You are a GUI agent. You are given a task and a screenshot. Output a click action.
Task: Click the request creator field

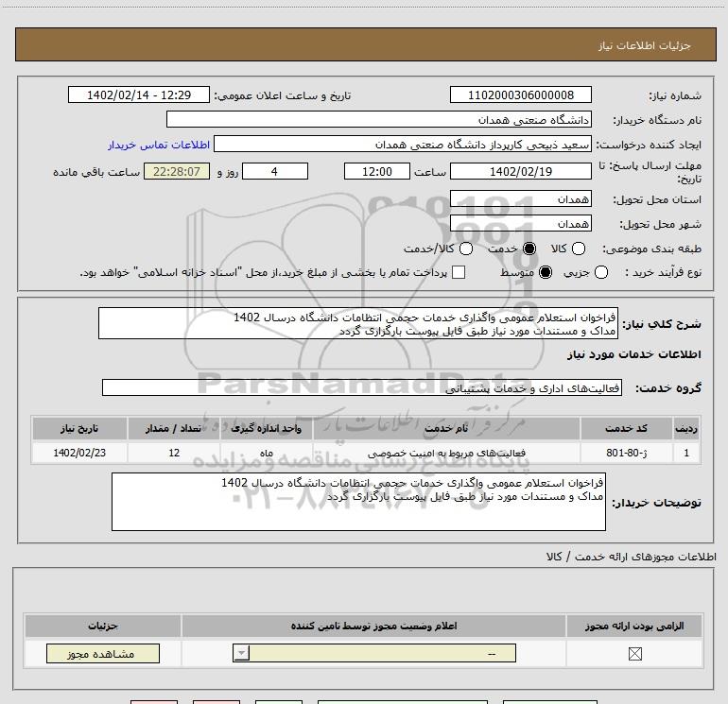click(x=403, y=145)
